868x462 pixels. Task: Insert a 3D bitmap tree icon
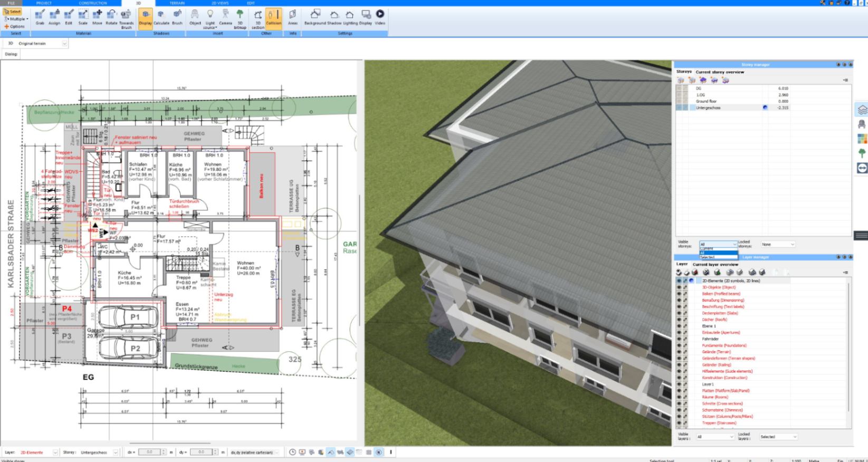coord(240,19)
